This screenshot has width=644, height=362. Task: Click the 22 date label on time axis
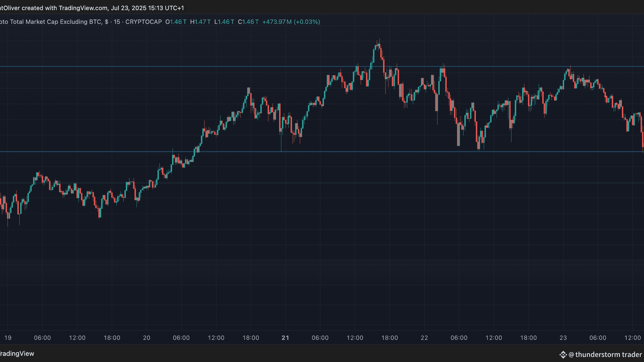click(x=424, y=338)
